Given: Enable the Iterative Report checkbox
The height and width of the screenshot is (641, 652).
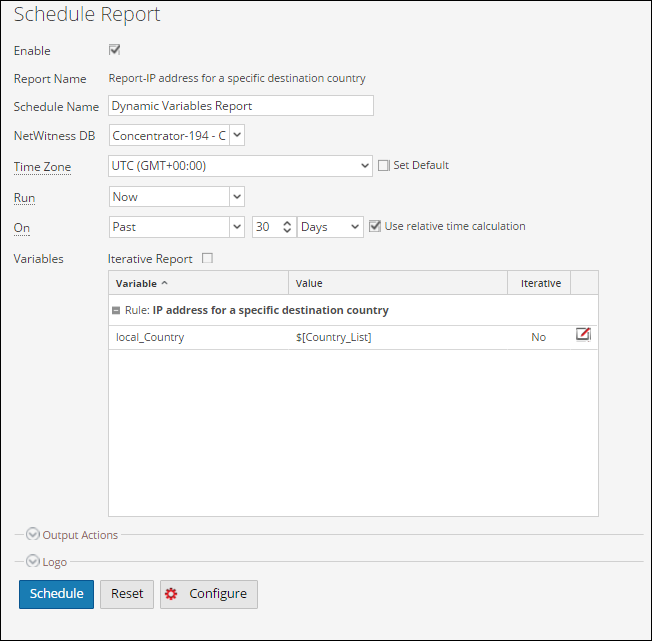Looking at the screenshot, I should tap(208, 258).
